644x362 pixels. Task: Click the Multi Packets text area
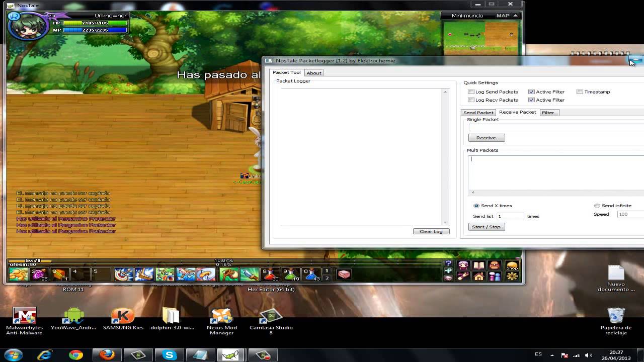(x=556, y=172)
